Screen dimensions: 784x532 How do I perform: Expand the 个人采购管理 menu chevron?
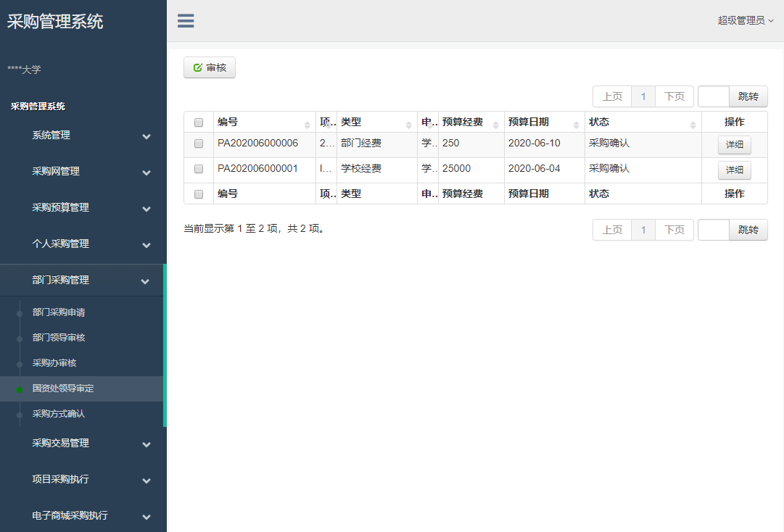147,245
